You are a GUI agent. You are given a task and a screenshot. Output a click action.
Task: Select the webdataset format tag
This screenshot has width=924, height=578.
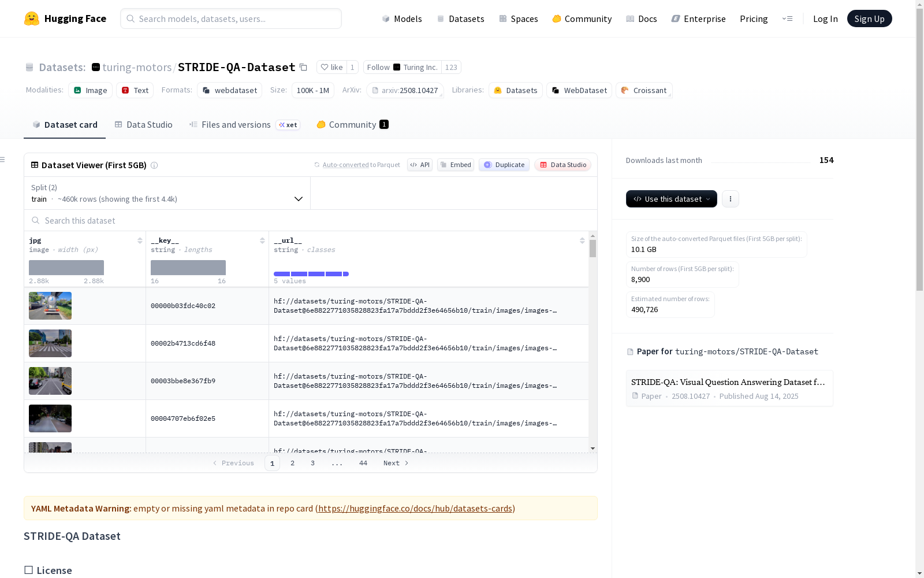(229, 90)
